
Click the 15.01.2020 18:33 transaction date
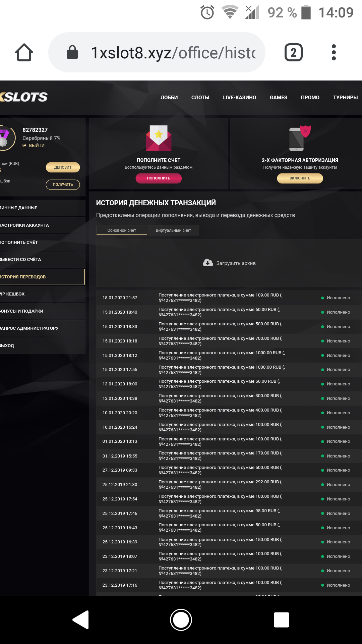pos(120,327)
